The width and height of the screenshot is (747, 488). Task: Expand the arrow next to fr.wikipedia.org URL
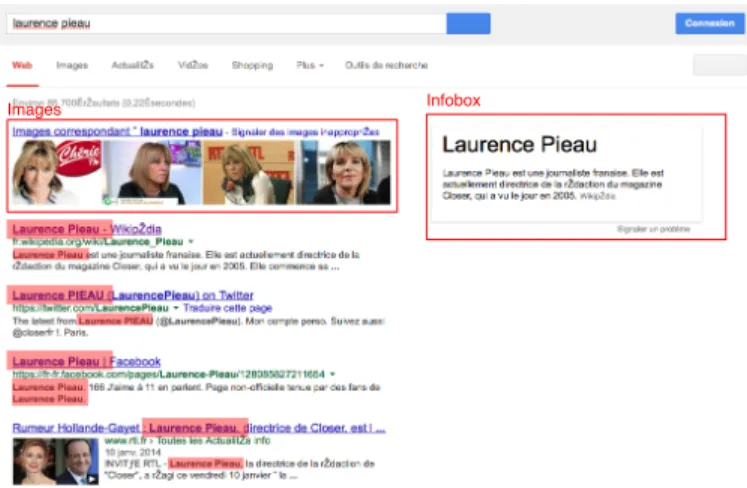point(191,242)
